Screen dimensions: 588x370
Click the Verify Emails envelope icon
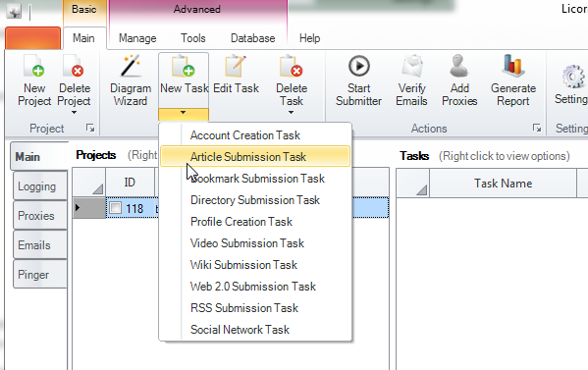[x=411, y=67]
